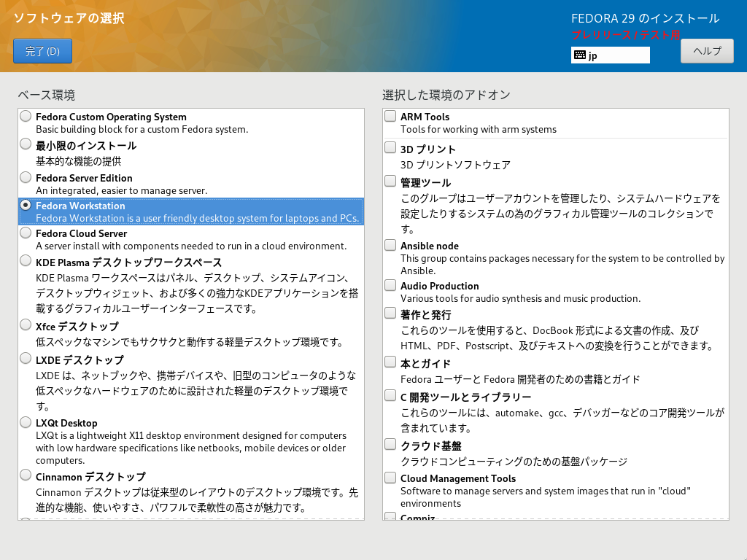Screen dimensions: 747x560
Task: Toggle the 管理ツール checkbox
Action: (x=390, y=181)
